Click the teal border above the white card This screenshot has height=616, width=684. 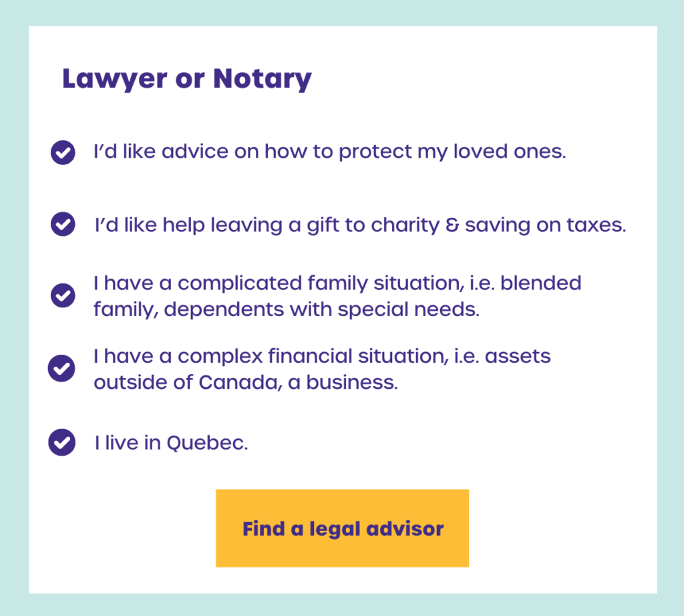[342, 12]
